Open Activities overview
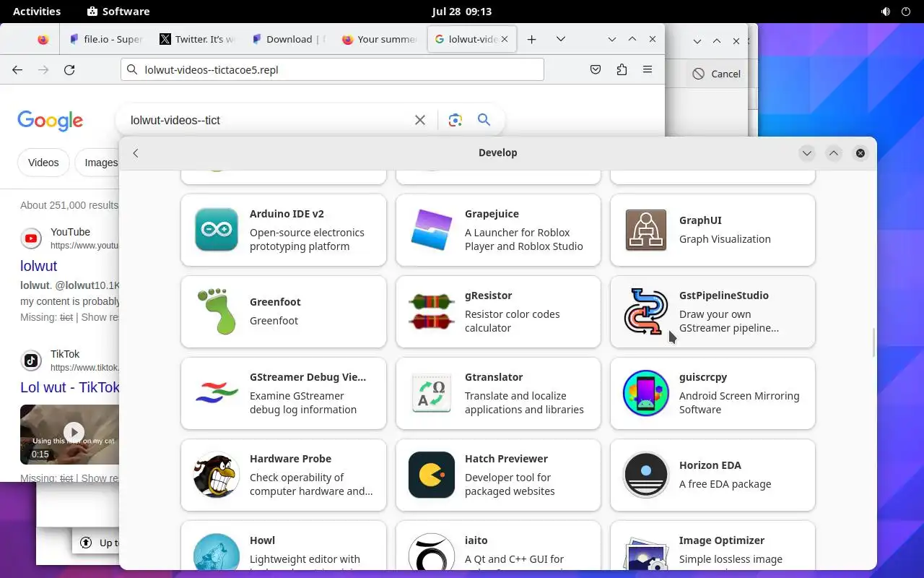Image resolution: width=924 pixels, height=578 pixels. click(x=37, y=12)
